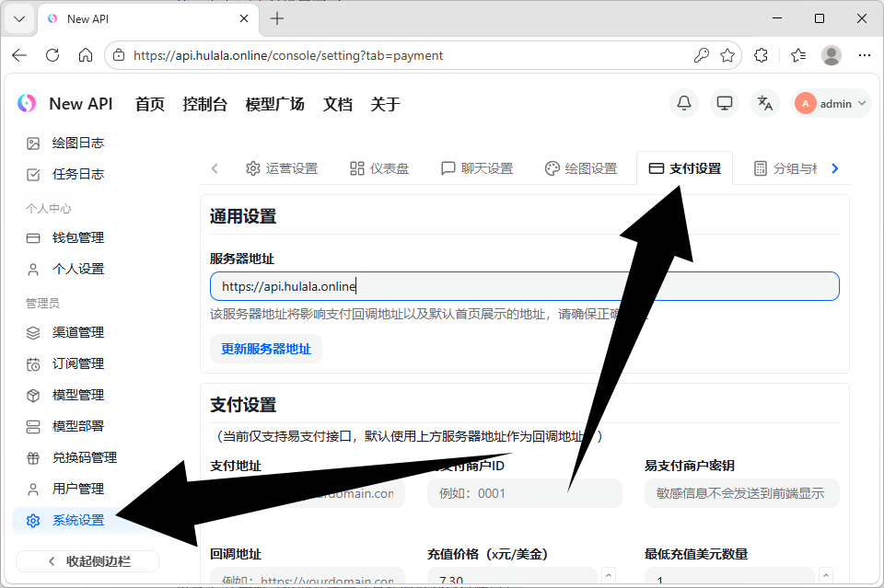Image resolution: width=884 pixels, height=588 pixels.
Task: Switch to the 聊天设置 tab
Action: 477,168
